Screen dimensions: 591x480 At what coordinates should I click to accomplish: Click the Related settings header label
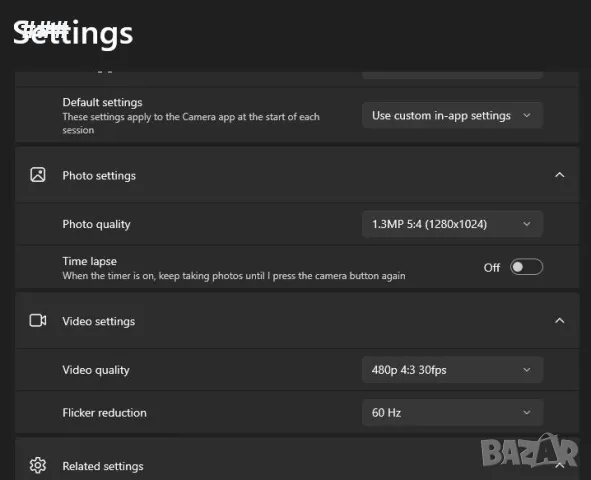click(103, 466)
